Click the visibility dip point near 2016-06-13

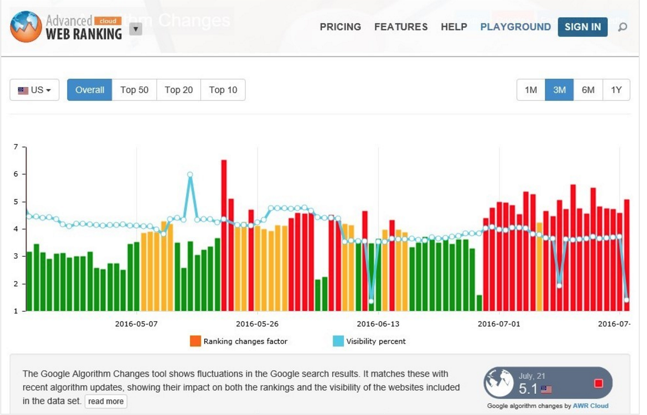[371, 301]
